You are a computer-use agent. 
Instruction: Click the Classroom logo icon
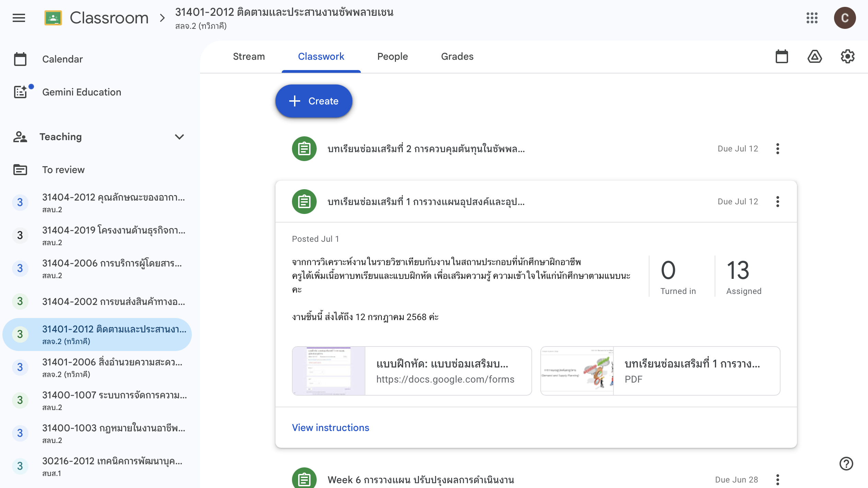coord(53,18)
